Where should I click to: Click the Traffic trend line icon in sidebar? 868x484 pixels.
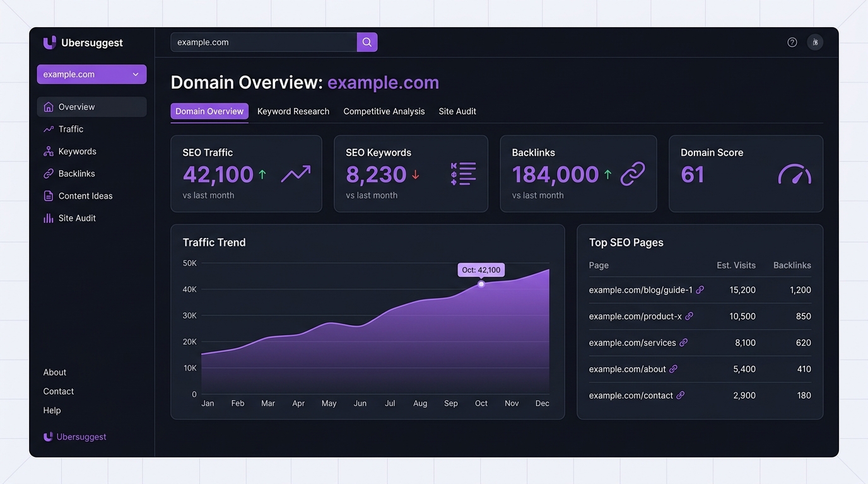(x=49, y=129)
